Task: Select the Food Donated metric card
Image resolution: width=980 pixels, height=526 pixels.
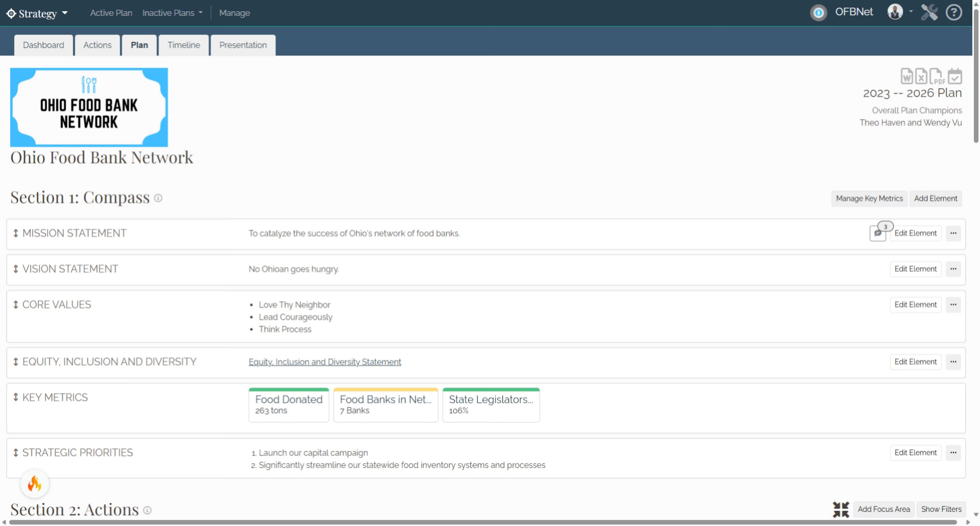Action: 289,405
